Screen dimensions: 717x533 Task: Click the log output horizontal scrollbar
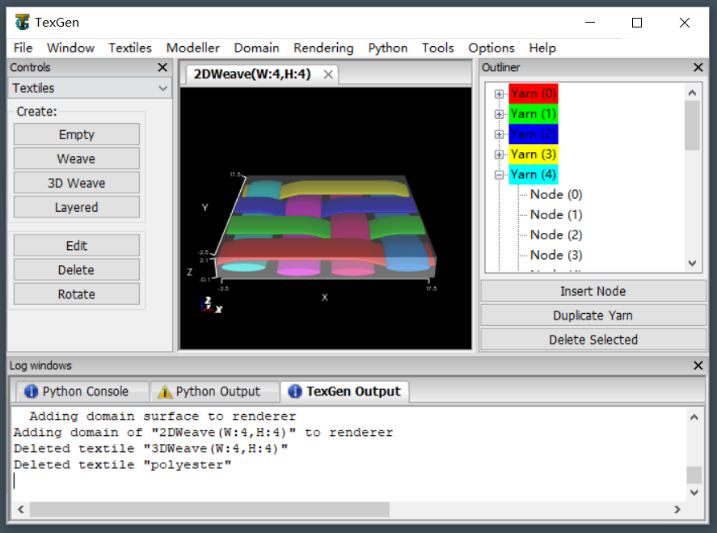pos(210,510)
